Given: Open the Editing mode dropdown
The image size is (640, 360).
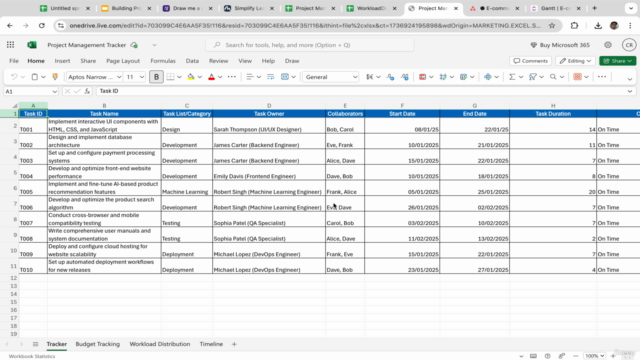Looking at the screenshot, I should pyautogui.click(x=576, y=61).
